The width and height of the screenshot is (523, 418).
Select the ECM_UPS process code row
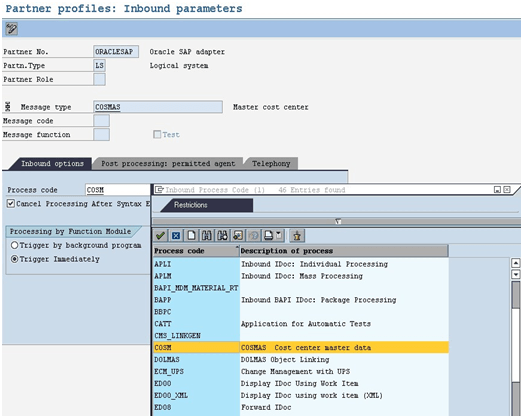coord(196,371)
